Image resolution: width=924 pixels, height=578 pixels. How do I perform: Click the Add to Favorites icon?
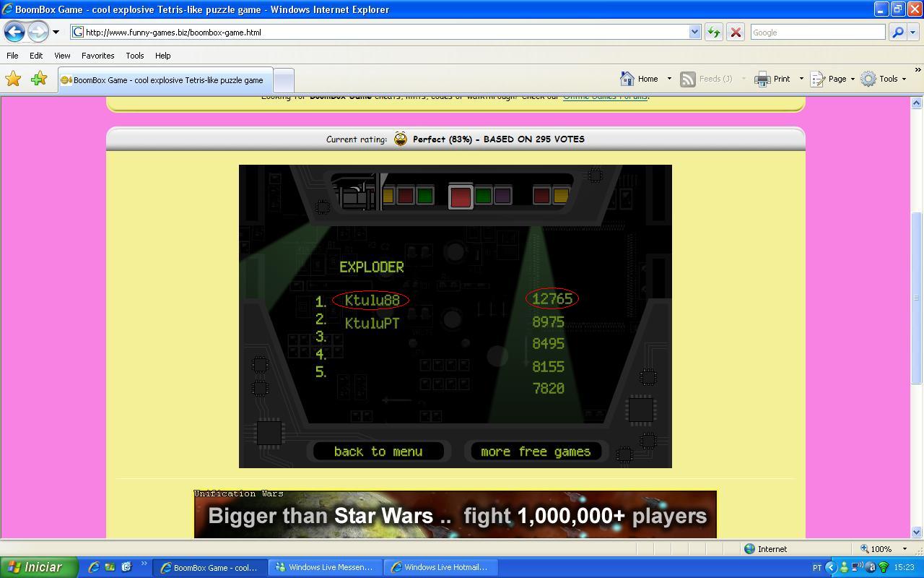click(x=39, y=79)
